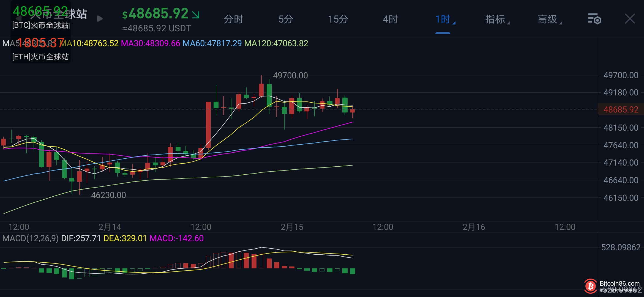Image resolution: width=644 pixels, height=297 pixels.
Task: Click the Bitcoin86.com logo icon
Action: click(591, 286)
